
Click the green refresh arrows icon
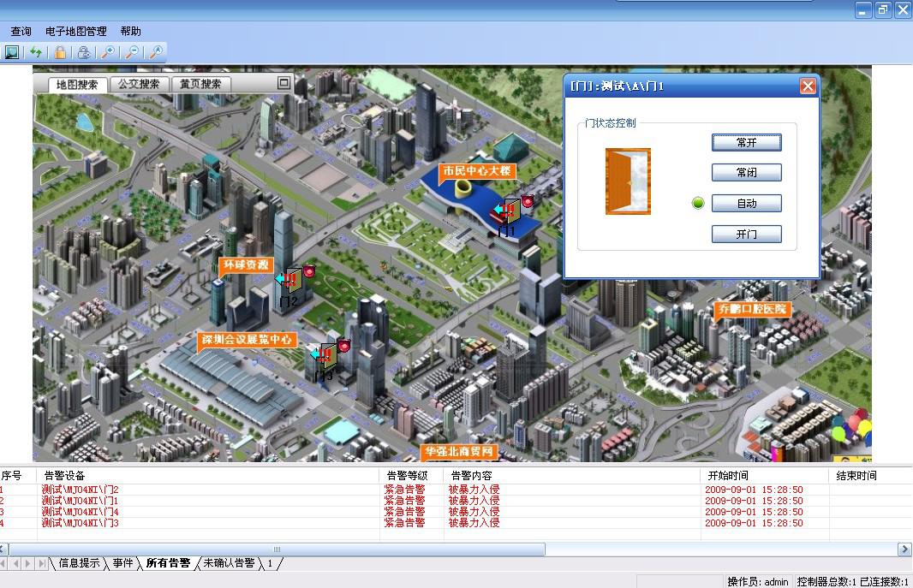point(36,52)
